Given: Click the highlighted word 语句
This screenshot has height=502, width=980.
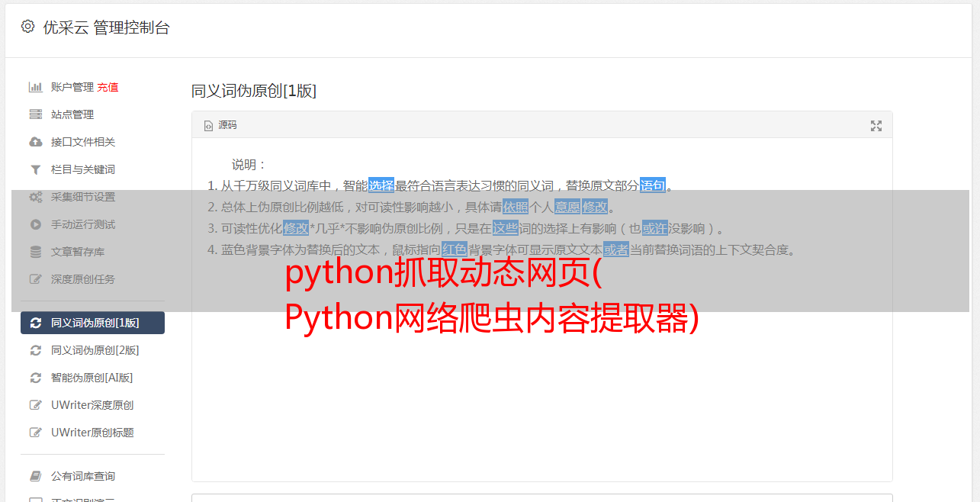Looking at the screenshot, I should coord(653,185).
